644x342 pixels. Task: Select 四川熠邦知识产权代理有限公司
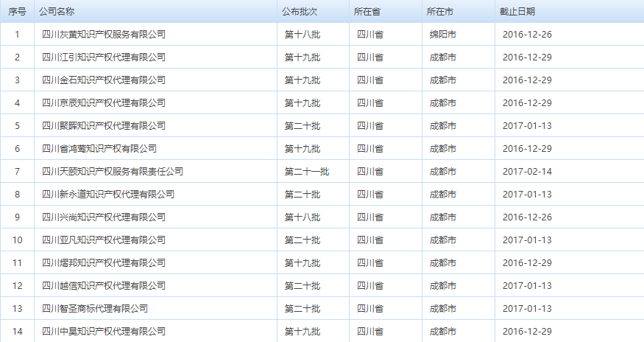[104, 262]
